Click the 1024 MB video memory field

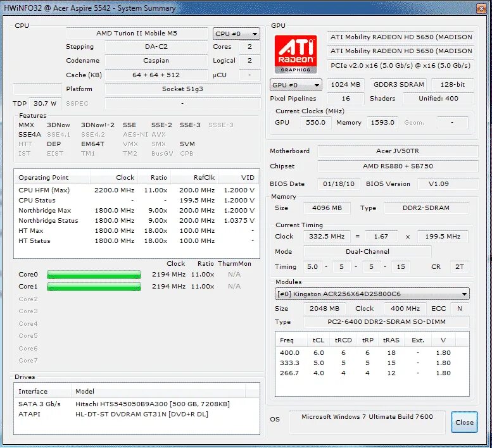(346, 85)
